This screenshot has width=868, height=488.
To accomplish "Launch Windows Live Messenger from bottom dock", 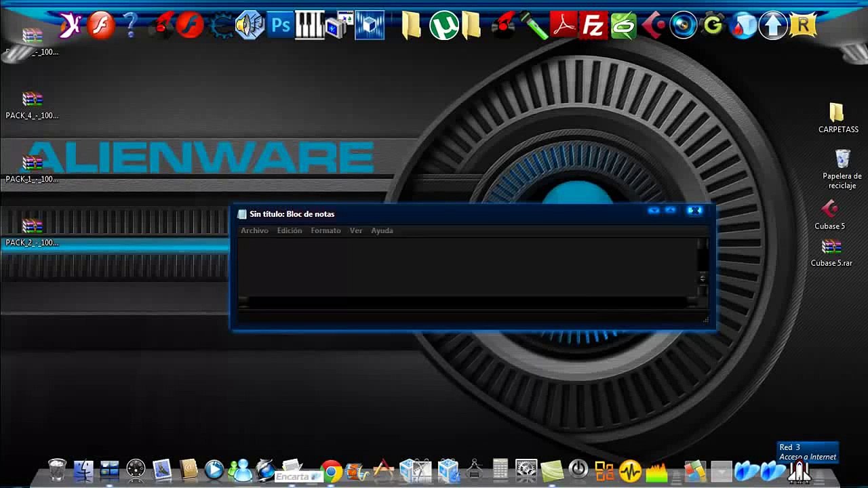I will [x=239, y=470].
